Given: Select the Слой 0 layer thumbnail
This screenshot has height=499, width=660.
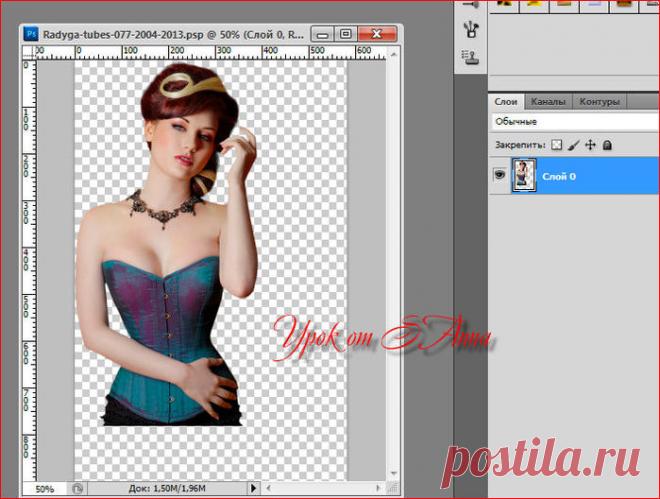Looking at the screenshot, I should (x=525, y=177).
